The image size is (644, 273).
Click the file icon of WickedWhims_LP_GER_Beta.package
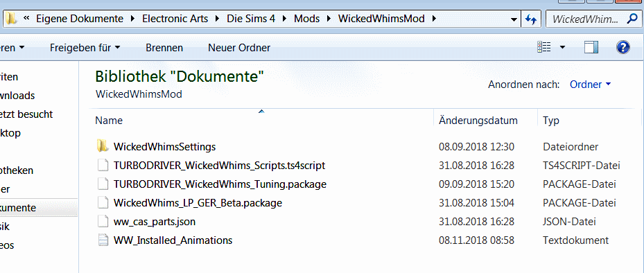click(103, 203)
